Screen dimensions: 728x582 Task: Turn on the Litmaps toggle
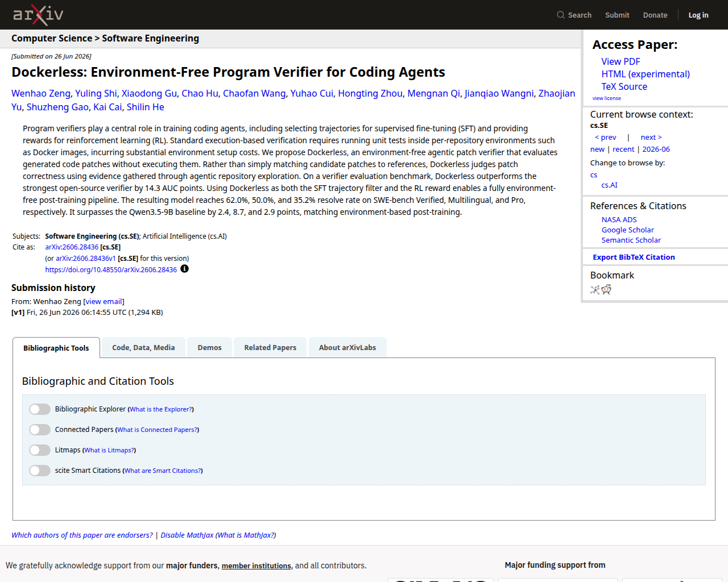click(x=40, y=450)
